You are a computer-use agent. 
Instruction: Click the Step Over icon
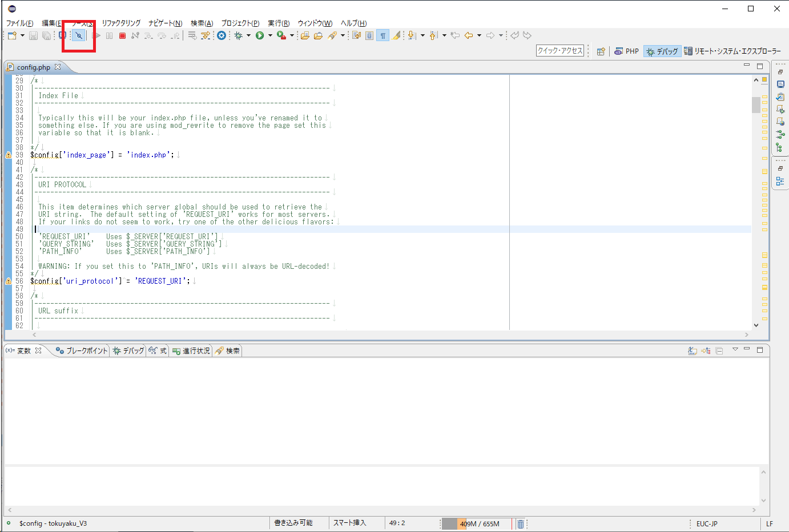162,35
